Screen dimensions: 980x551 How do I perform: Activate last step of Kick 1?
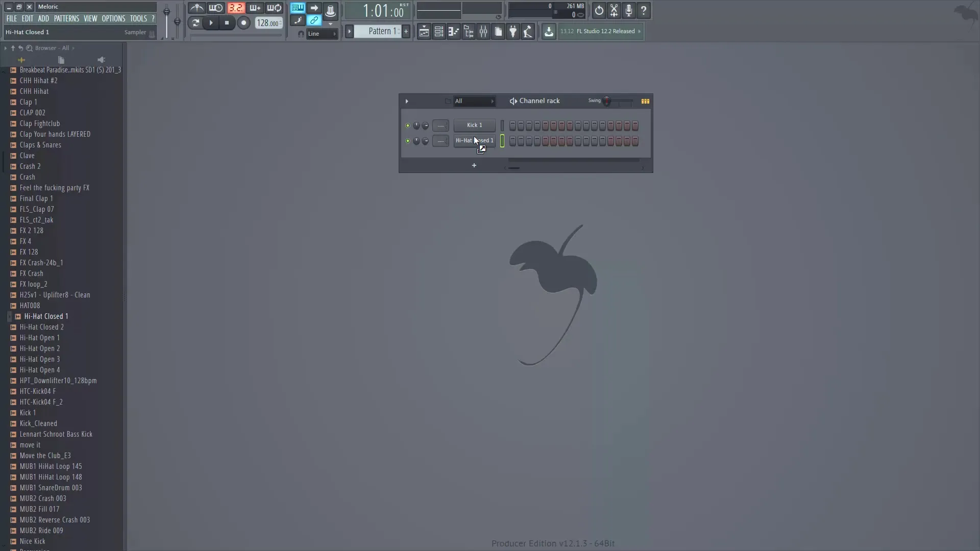[x=635, y=126]
